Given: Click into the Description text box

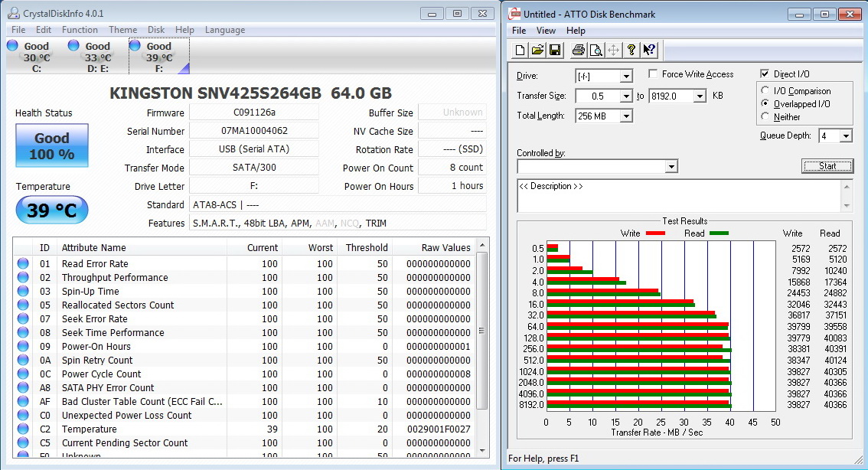Looking at the screenshot, I should pos(679,195).
